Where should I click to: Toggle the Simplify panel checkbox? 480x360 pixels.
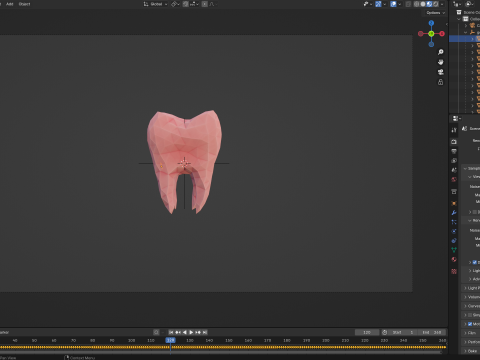point(470,315)
